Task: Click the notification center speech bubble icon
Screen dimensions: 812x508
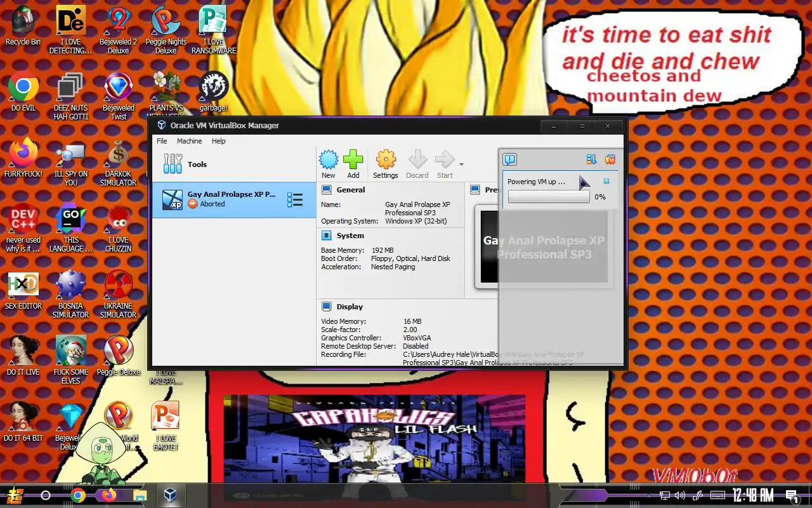Action: [x=509, y=159]
